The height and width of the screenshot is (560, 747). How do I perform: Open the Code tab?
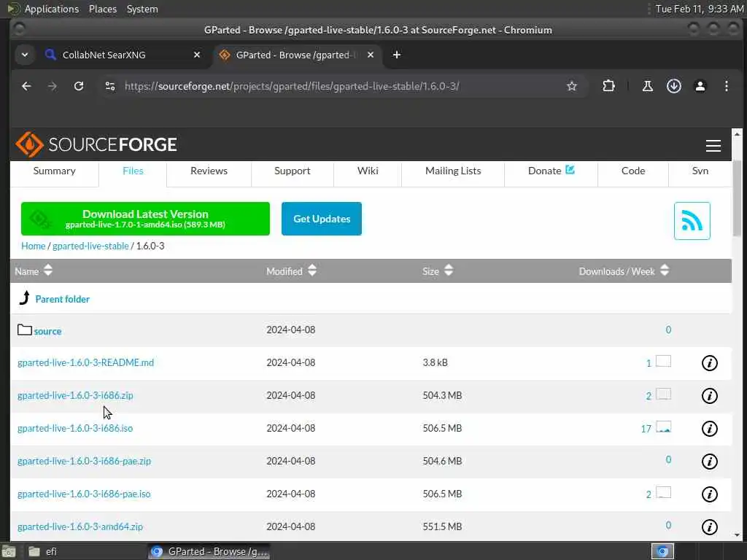coord(633,171)
